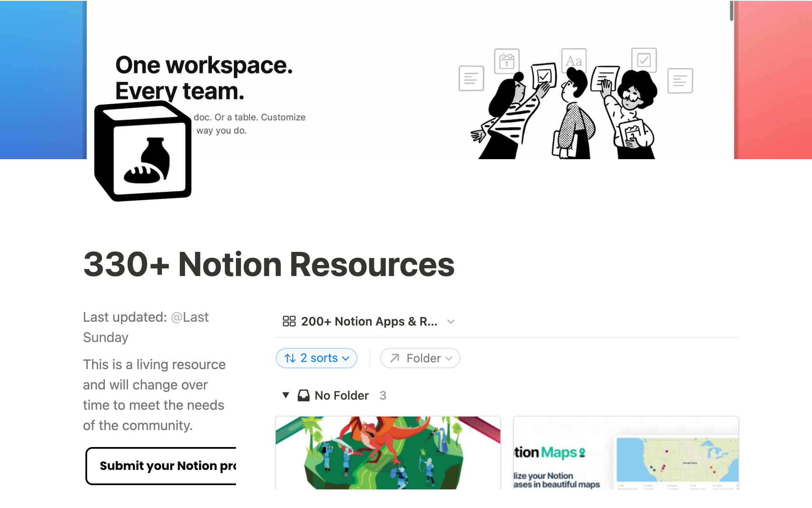812x508 pixels.
Task: Click the 330+ Notion Resources title
Action: click(x=269, y=264)
